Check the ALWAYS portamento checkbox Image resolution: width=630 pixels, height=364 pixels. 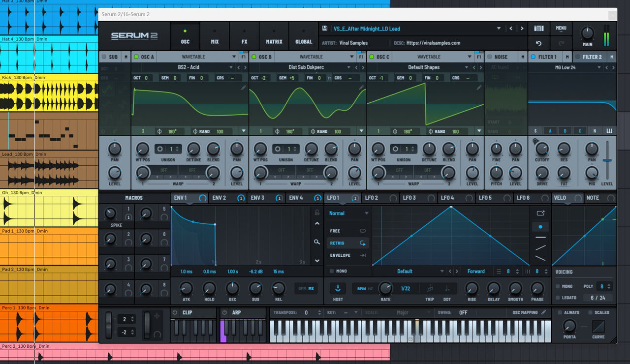(x=560, y=312)
